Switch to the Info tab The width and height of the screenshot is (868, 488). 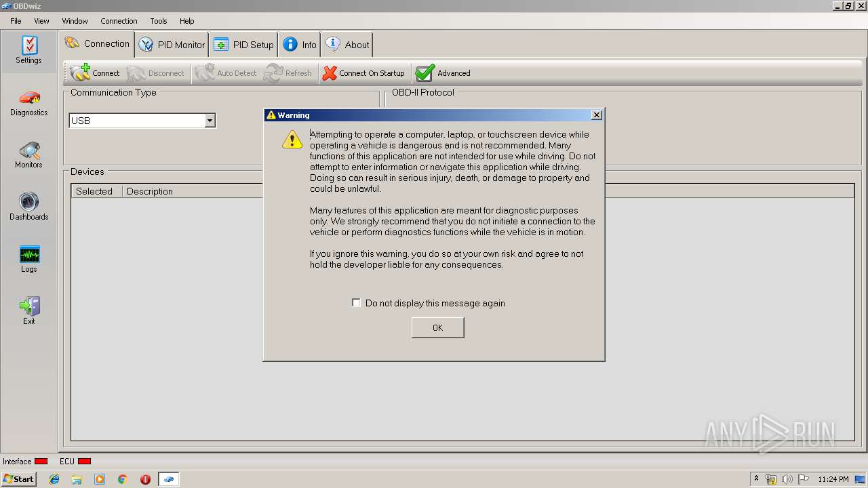tap(300, 45)
